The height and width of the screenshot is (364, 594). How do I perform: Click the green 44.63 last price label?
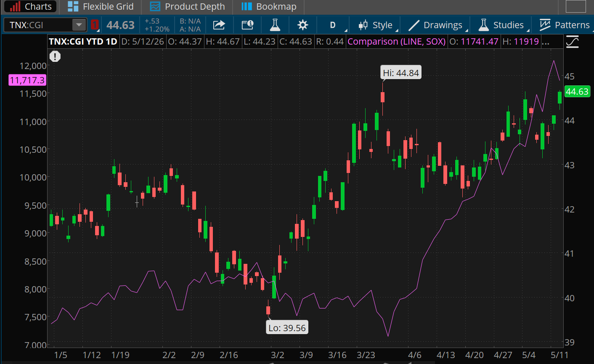pos(577,91)
